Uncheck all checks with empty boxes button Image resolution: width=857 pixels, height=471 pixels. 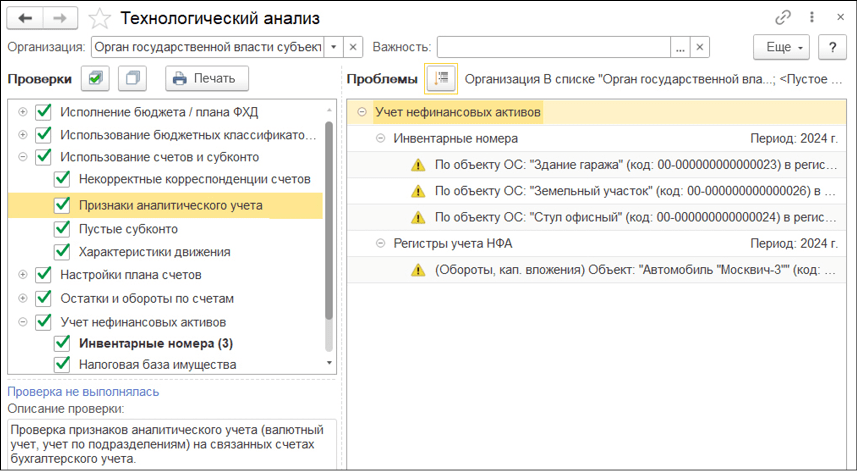[x=132, y=78]
